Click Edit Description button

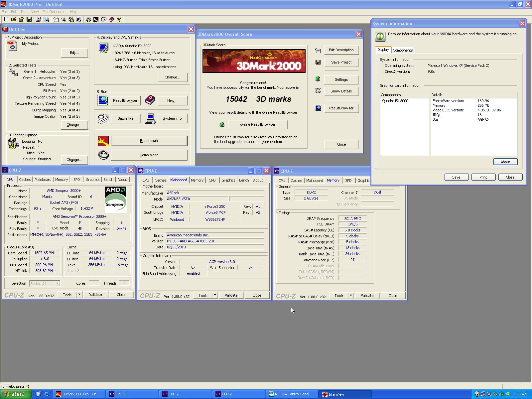click(341, 50)
